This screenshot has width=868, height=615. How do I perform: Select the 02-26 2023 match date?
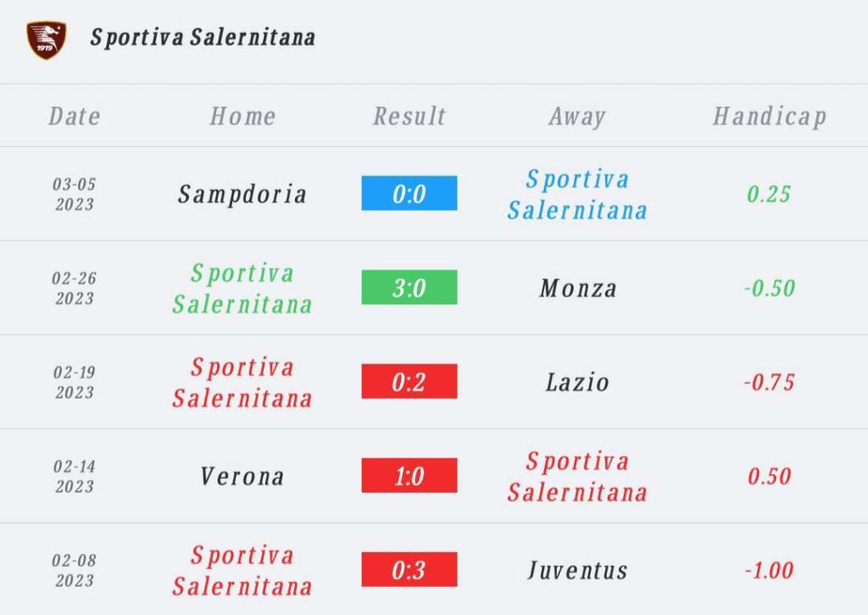(75, 288)
